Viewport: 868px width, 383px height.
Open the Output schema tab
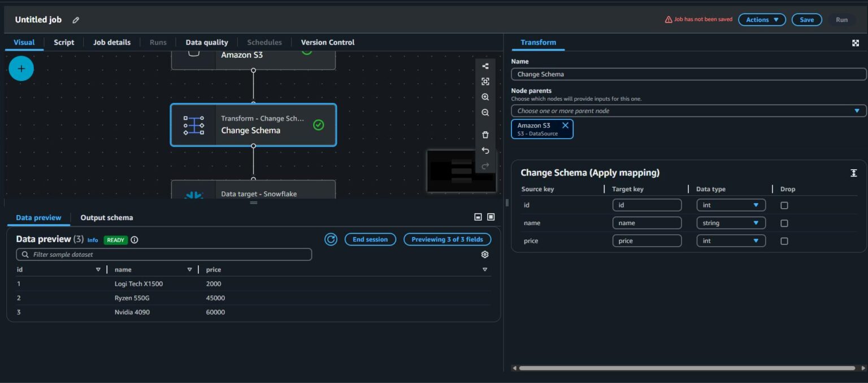(106, 218)
